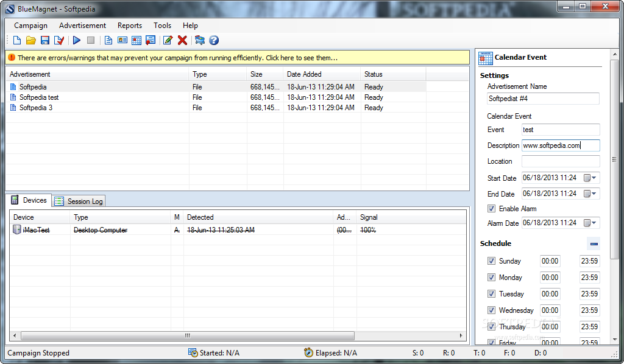Sort advertisements by Date Added header
The height and width of the screenshot is (364, 624).
tap(322, 74)
